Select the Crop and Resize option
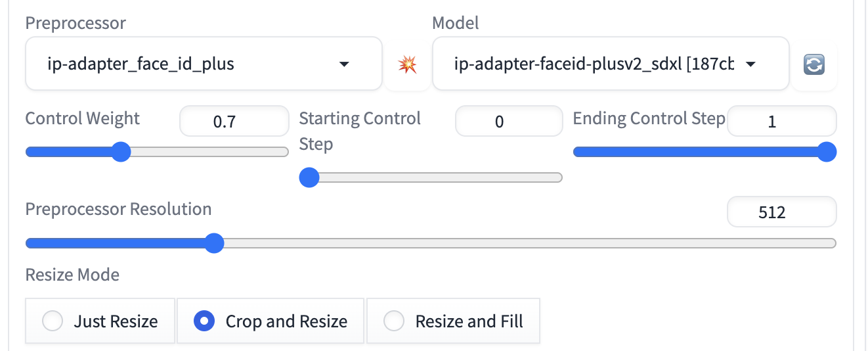This screenshot has height=351, width=868. point(271,321)
